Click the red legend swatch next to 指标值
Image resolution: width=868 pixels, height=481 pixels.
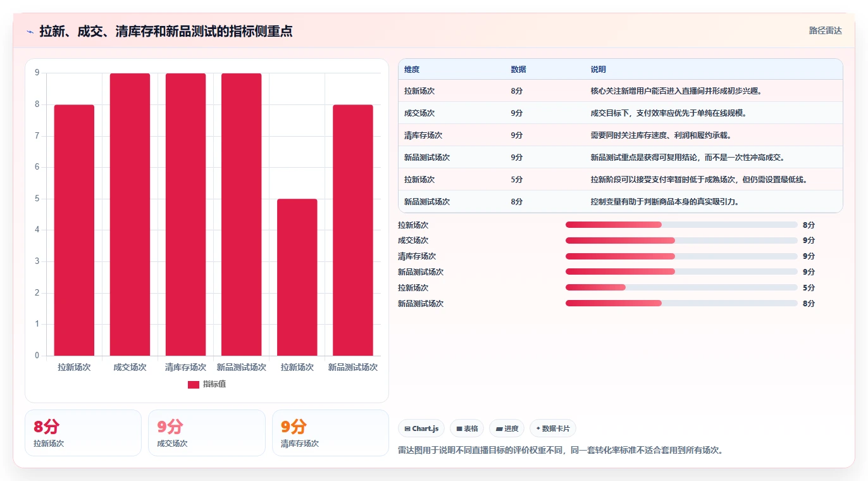194,385
